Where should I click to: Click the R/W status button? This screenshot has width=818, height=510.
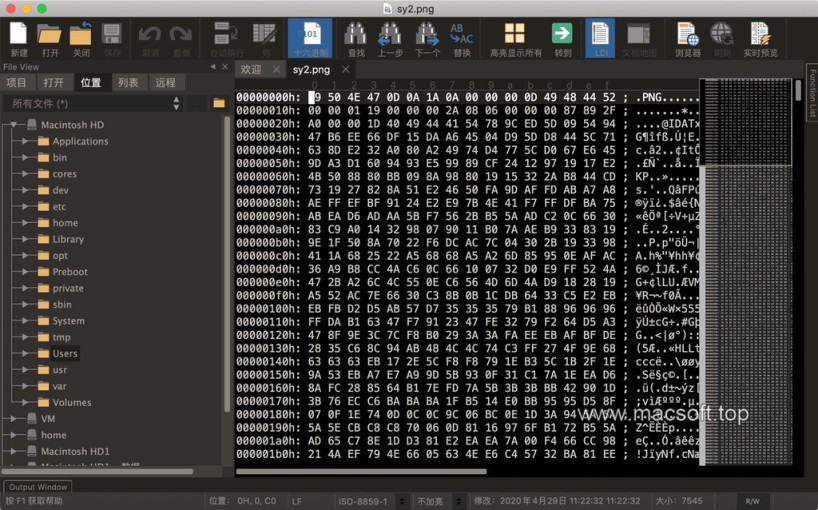(752, 500)
